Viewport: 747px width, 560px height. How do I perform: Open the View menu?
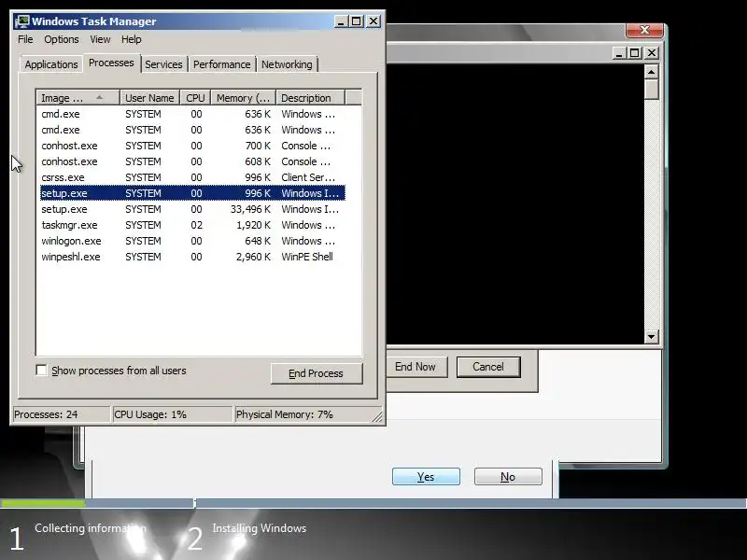100,39
